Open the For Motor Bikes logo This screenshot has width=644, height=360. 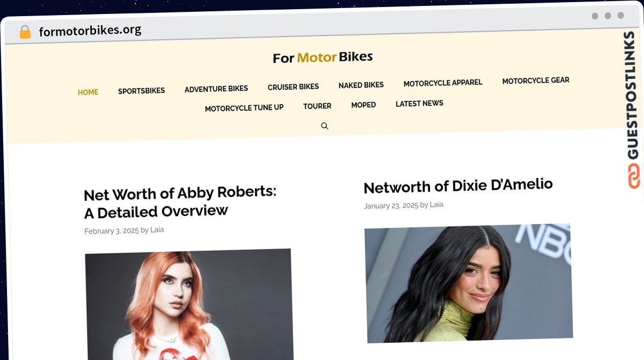tap(323, 57)
